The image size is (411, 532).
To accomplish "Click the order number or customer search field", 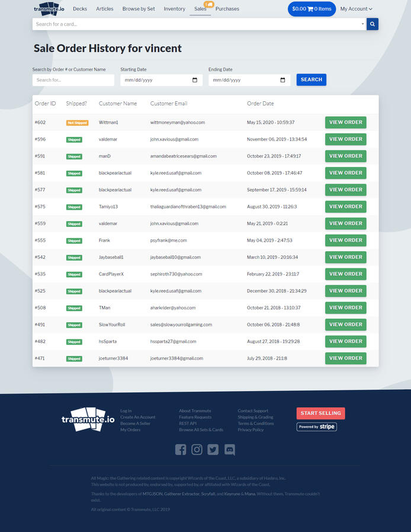I will click(73, 80).
